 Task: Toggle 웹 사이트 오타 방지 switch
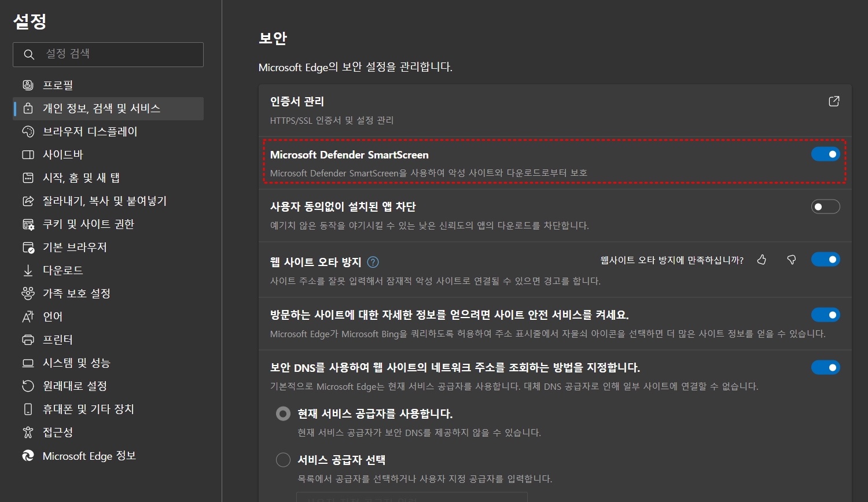point(826,259)
